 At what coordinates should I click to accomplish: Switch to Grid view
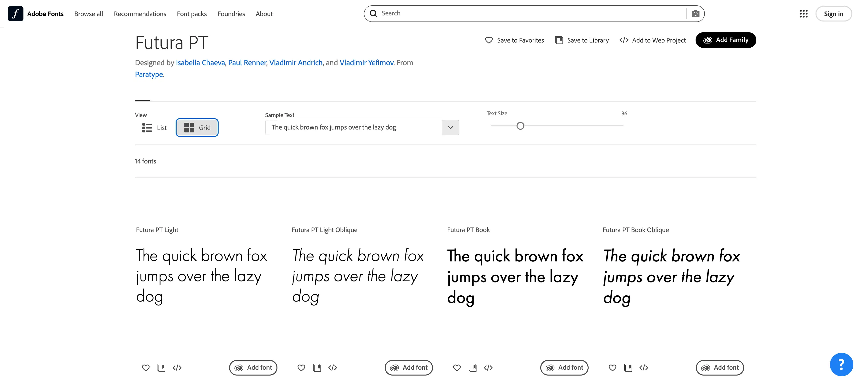pyautogui.click(x=197, y=128)
